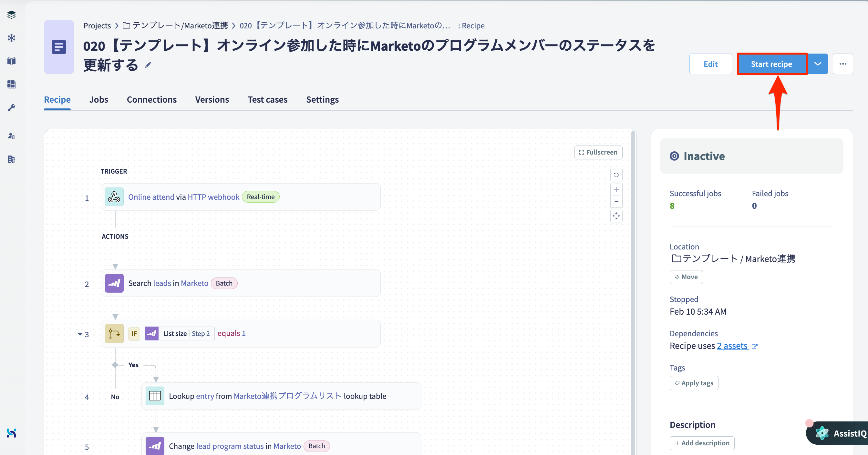Click the user-with-shield sidebar icon
This screenshot has width=868, height=455.
pyautogui.click(x=11, y=136)
